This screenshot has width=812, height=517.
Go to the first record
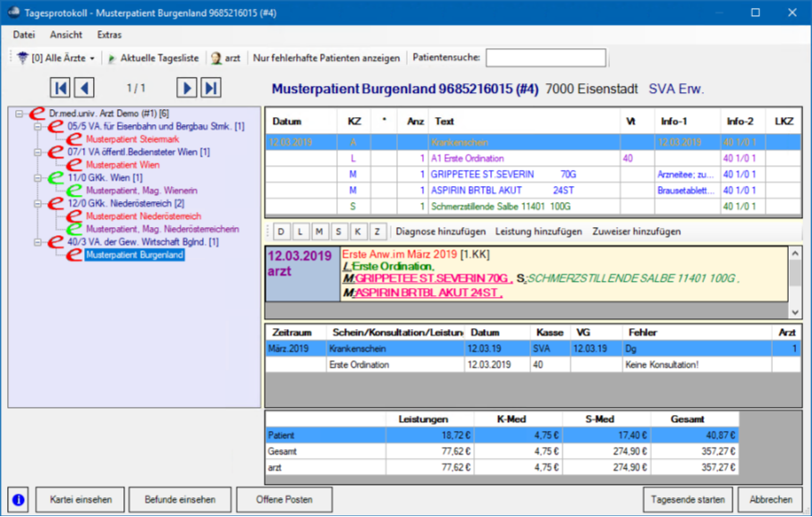tap(60, 88)
